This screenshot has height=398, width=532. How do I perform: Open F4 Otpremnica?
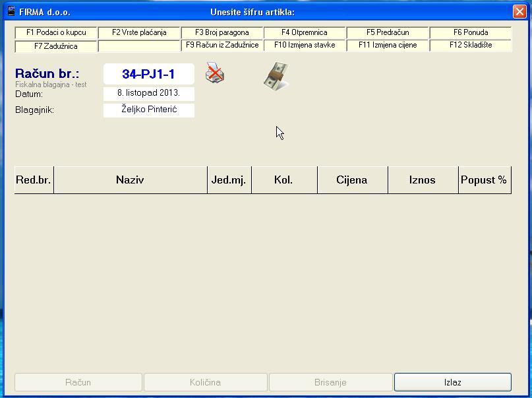tap(305, 32)
